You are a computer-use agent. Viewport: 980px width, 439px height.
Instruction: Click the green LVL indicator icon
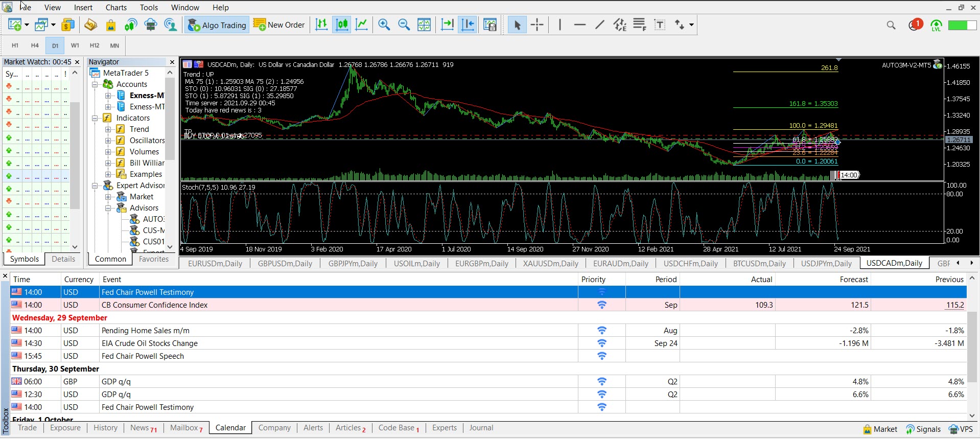pos(936,25)
